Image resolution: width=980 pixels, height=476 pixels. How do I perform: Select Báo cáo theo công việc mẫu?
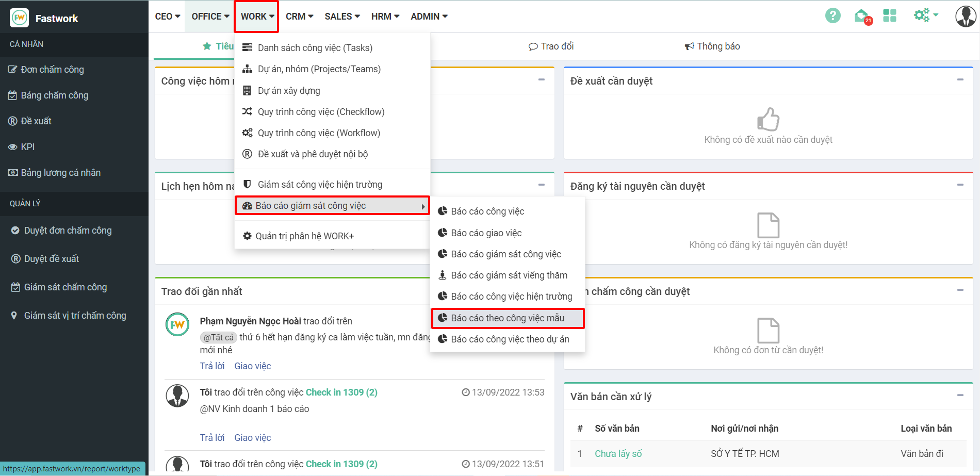click(x=508, y=318)
